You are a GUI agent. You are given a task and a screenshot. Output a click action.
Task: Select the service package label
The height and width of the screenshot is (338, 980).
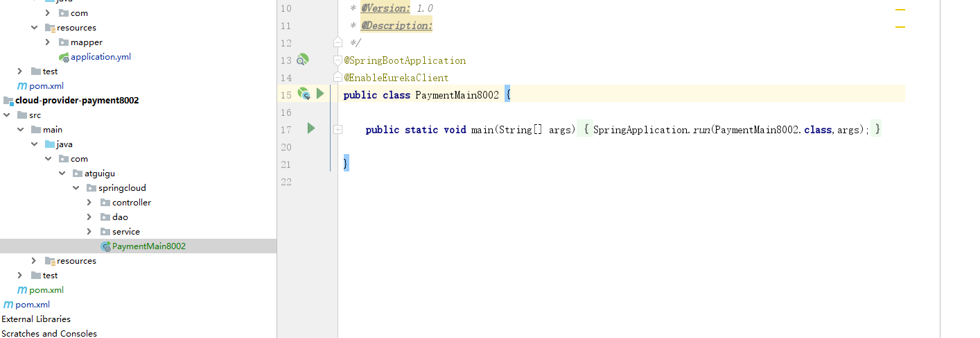click(126, 232)
